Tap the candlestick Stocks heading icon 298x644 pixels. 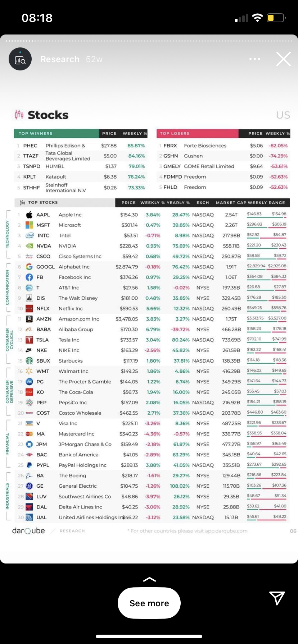(x=19, y=115)
